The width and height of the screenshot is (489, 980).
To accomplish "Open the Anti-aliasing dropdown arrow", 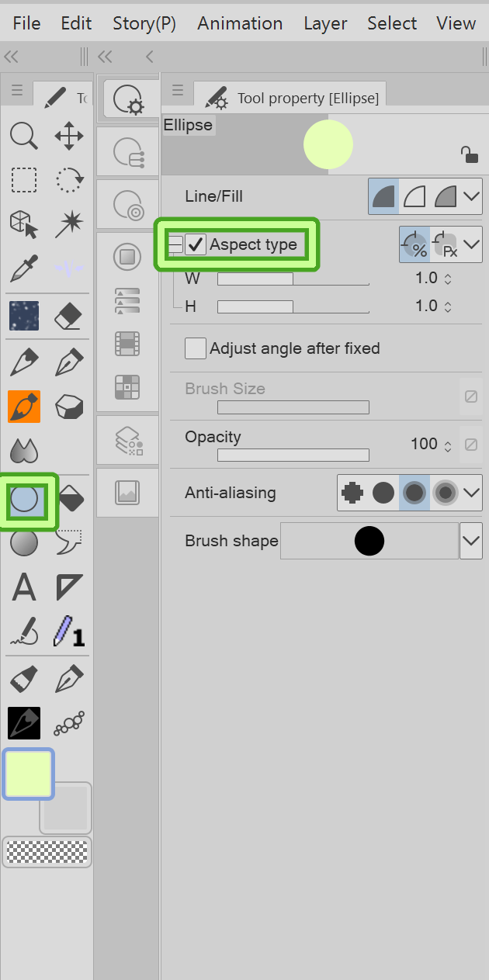I will click(x=472, y=493).
